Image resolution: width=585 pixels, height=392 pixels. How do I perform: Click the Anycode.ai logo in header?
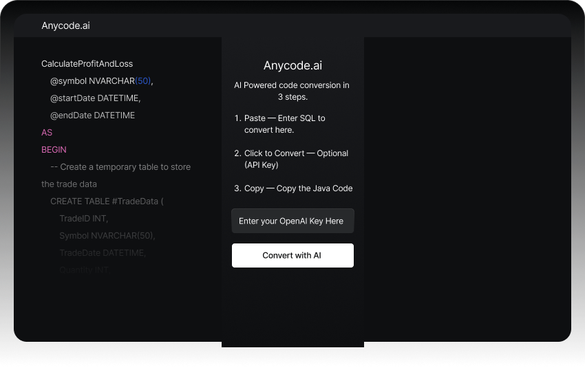pyautogui.click(x=65, y=25)
